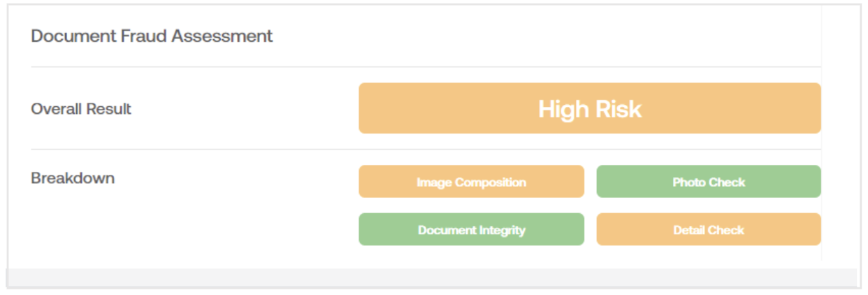Inspect the orange Detail Check status pill
The height and width of the screenshot is (295, 868).
pos(709,229)
